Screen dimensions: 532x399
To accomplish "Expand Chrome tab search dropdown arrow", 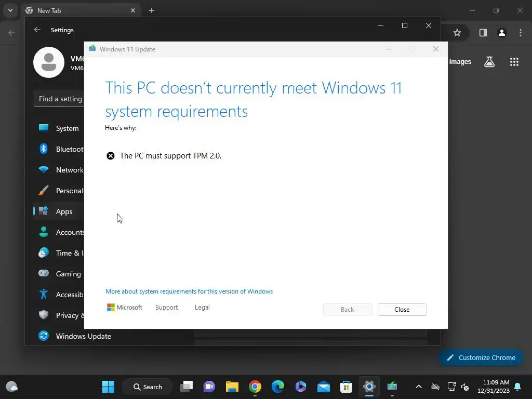I will point(10,10).
